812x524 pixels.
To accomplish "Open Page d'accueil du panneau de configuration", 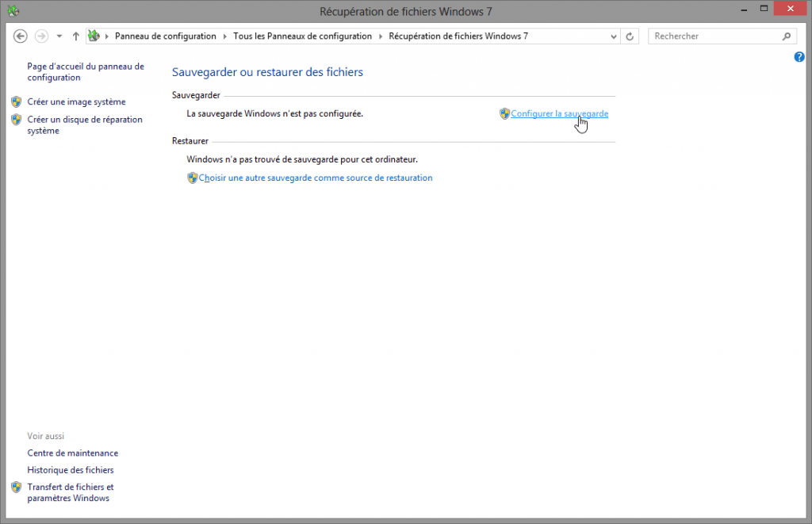I will [x=86, y=72].
